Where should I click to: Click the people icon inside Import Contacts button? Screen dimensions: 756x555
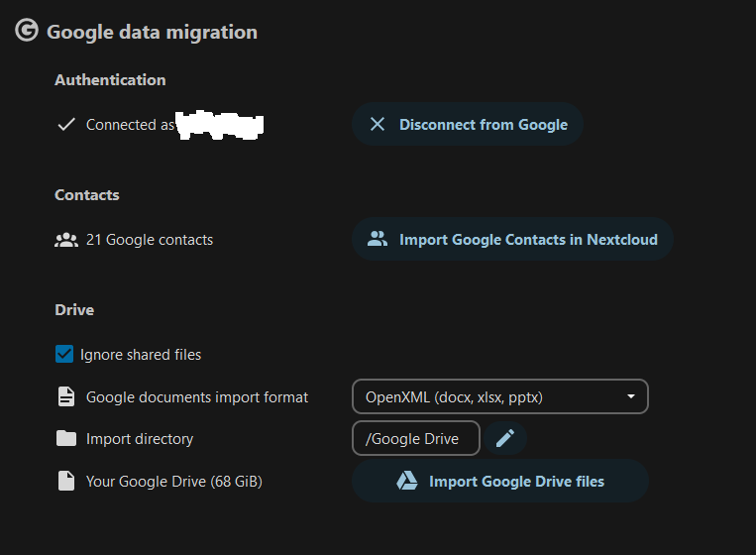pyautogui.click(x=378, y=239)
